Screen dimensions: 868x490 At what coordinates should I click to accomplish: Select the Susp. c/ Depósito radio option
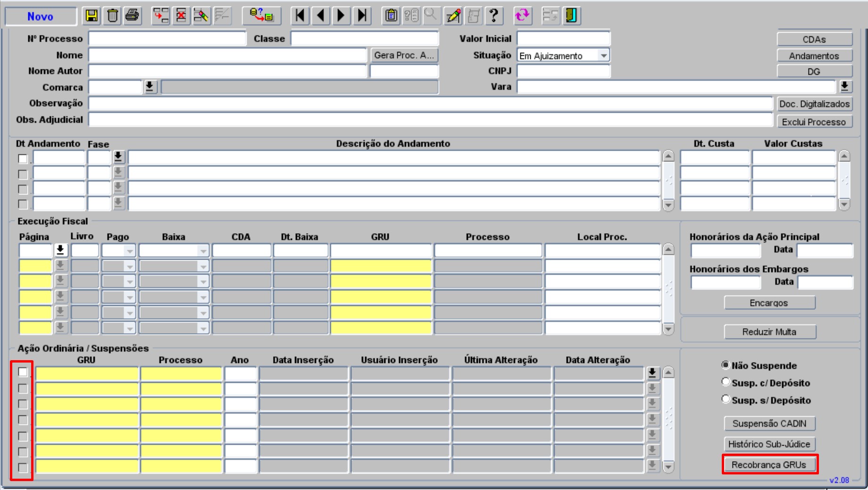[726, 382]
